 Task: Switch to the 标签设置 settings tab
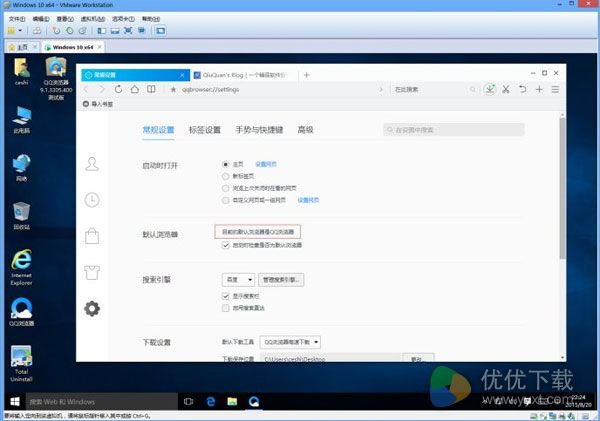[x=205, y=130]
